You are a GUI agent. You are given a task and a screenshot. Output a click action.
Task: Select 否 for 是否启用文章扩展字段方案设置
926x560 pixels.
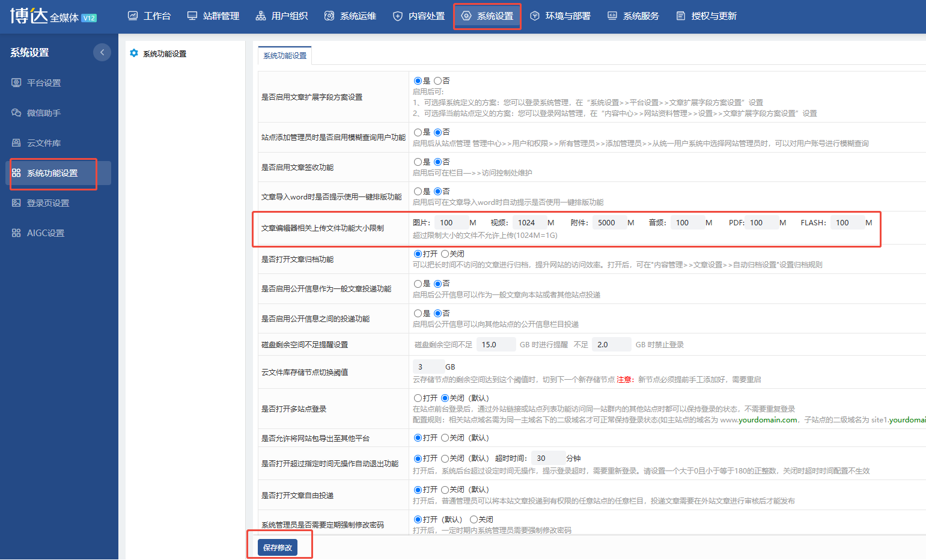click(x=437, y=81)
